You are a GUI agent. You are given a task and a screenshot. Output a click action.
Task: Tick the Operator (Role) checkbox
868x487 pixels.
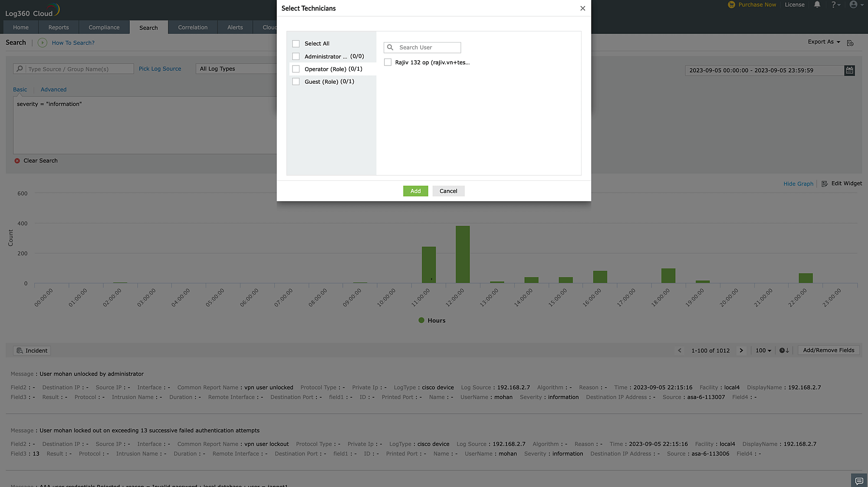[296, 69]
